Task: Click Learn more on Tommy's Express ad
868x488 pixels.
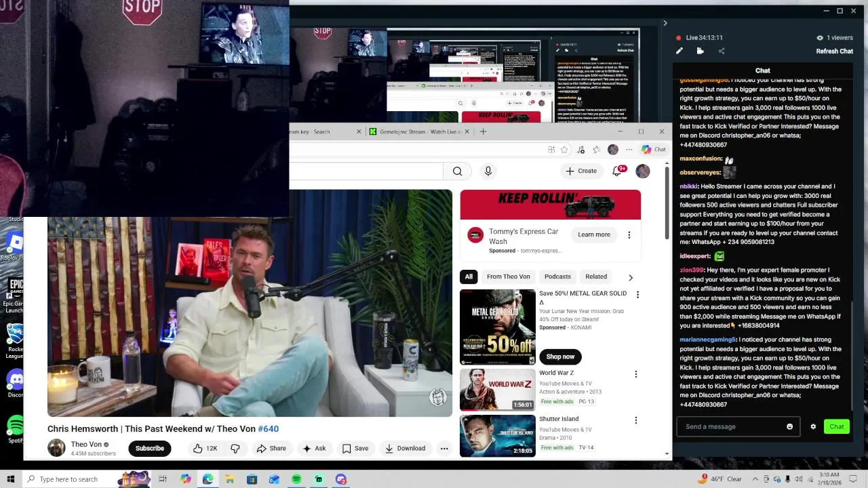Action: (594, 235)
